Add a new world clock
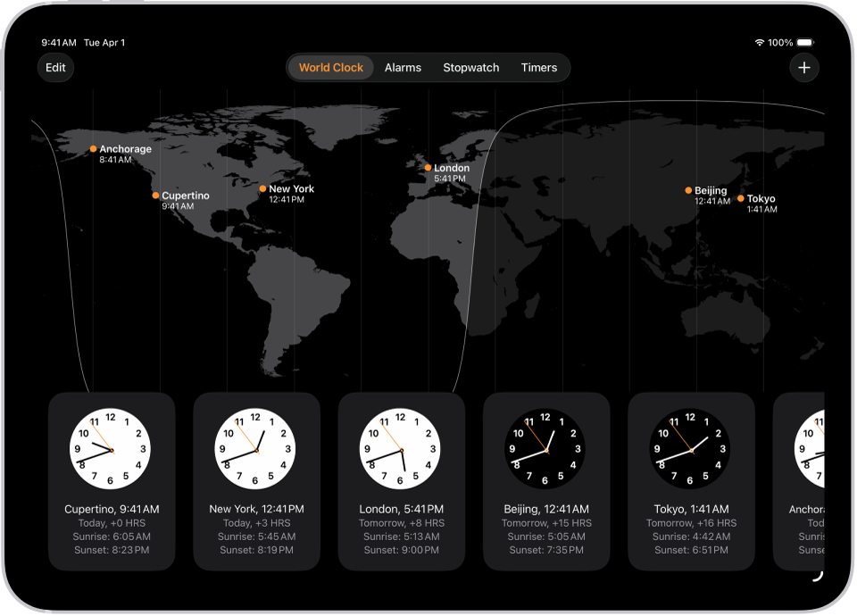Screen dimensions: 857x616 point(804,67)
